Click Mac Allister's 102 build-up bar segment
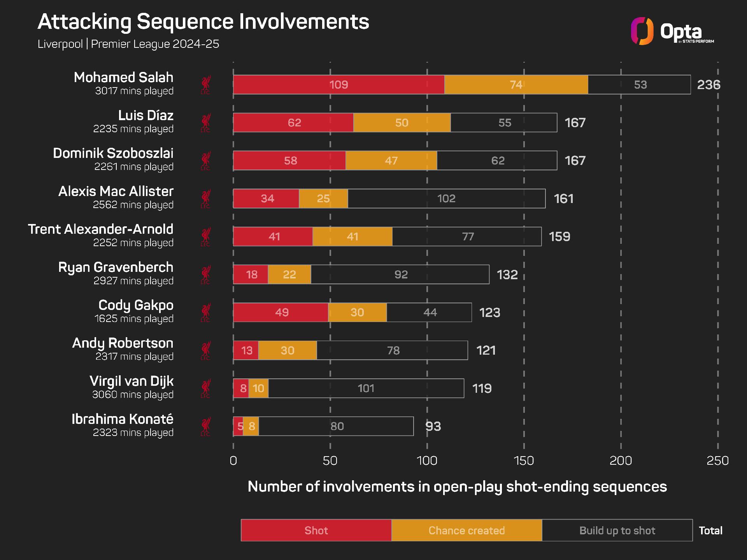This screenshot has height=560, width=747. point(446,199)
